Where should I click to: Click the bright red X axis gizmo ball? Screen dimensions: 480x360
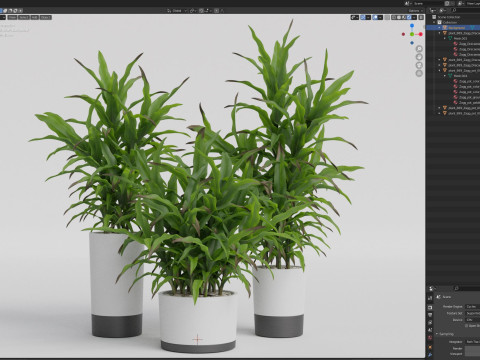tap(421, 34)
